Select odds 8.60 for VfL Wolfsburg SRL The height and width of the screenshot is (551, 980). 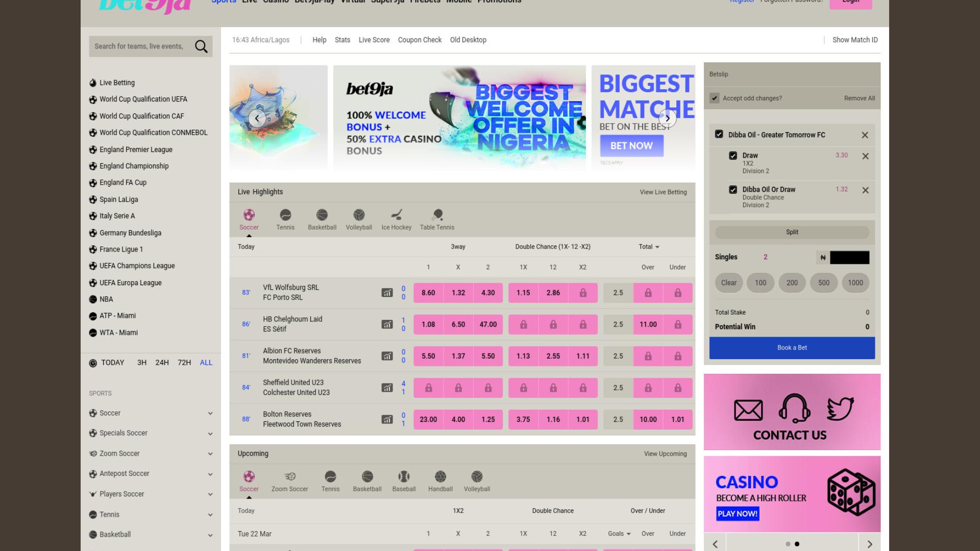tap(428, 293)
